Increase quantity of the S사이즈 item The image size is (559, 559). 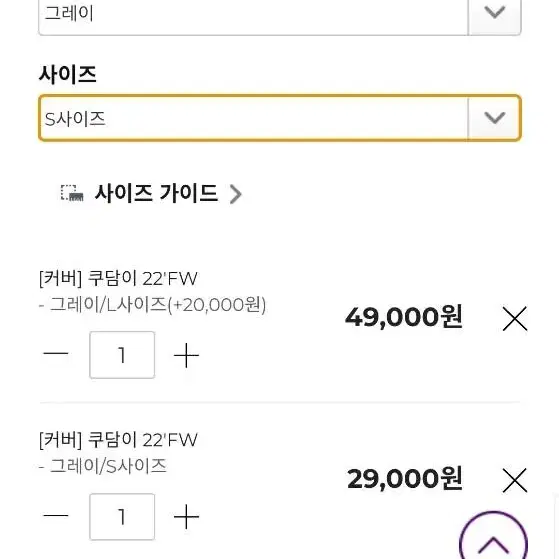pyautogui.click(x=186, y=517)
